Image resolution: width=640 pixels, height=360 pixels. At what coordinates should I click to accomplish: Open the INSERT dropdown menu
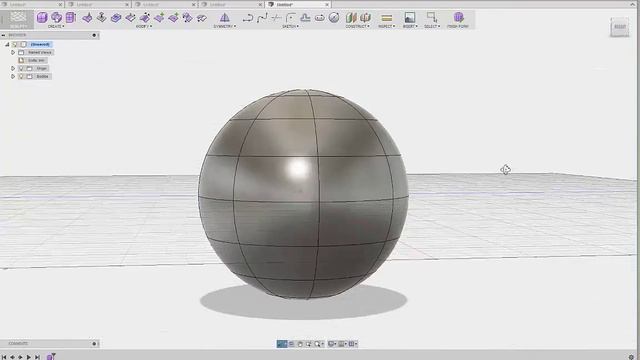point(410,27)
